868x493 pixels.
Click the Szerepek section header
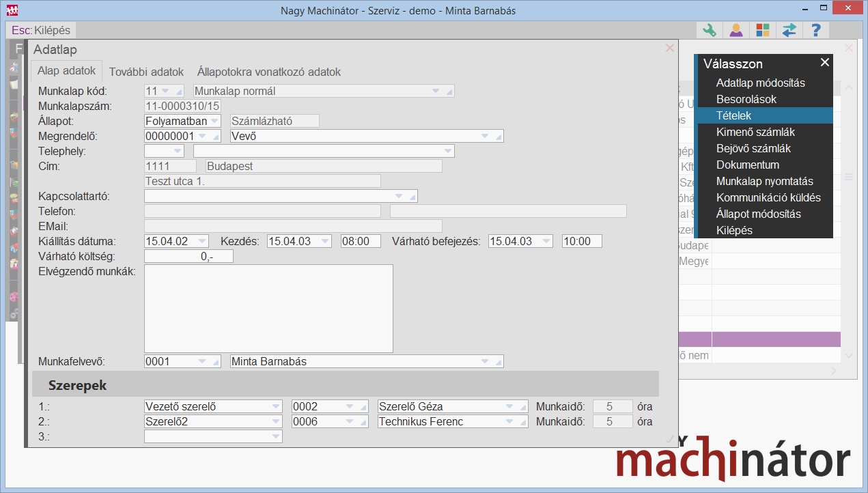point(346,384)
